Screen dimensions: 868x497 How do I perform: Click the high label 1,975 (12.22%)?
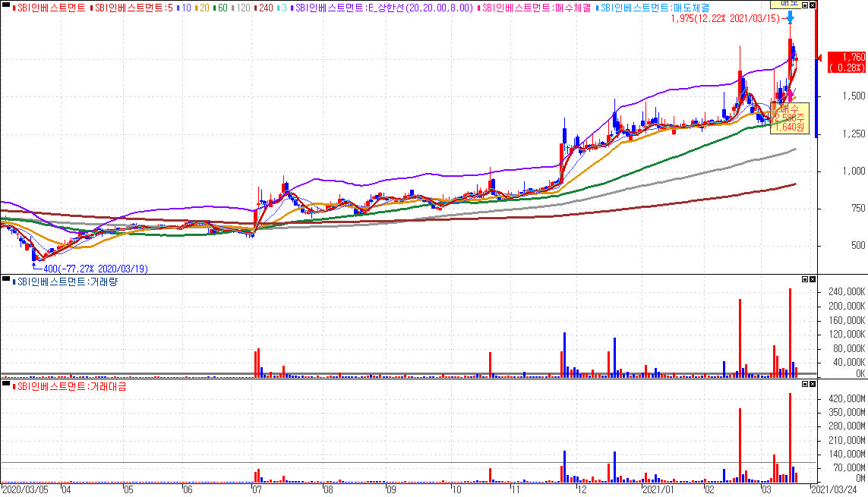(x=725, y=19)
